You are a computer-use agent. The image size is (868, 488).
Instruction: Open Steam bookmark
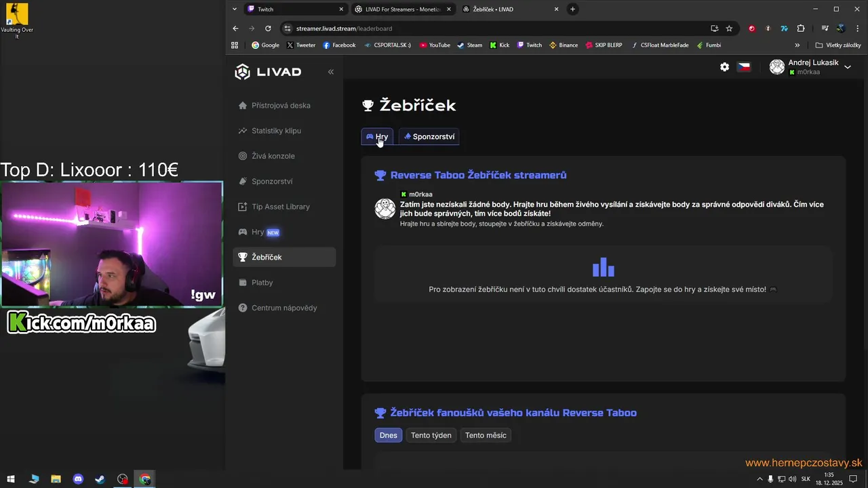(469, 45)
